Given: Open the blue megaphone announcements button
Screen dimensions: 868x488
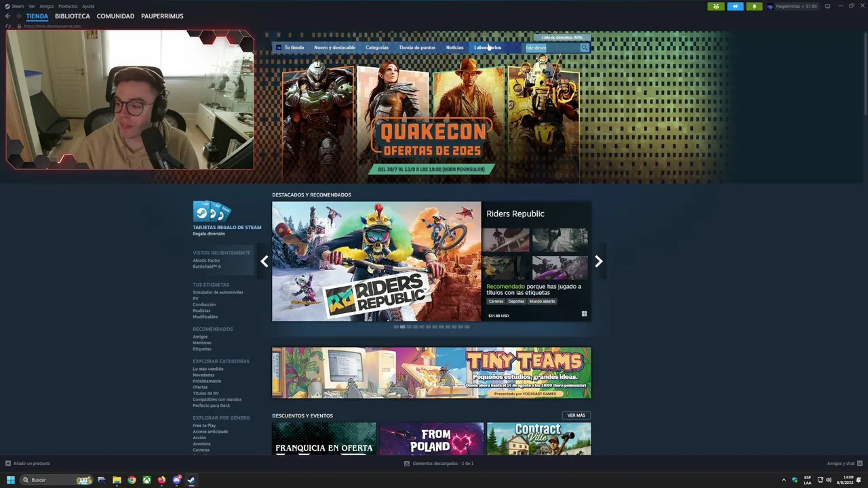Looking at the screenshot, I should click(x=735, y=6).
